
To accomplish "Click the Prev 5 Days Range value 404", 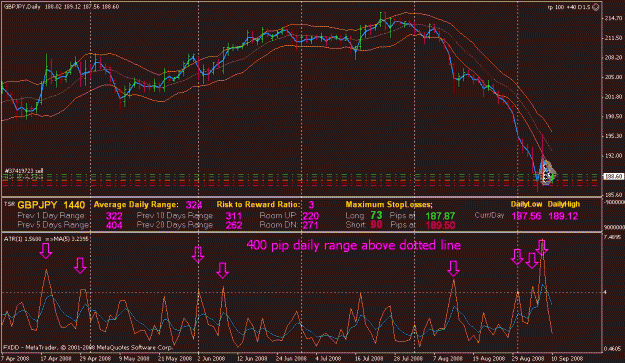I will pos(114,226).
